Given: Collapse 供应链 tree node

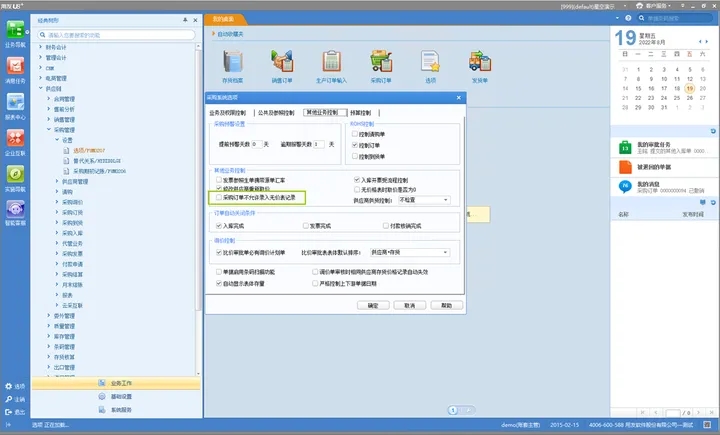Looking at the screenshot, I should pyautogui.click(x=40, y=88).
